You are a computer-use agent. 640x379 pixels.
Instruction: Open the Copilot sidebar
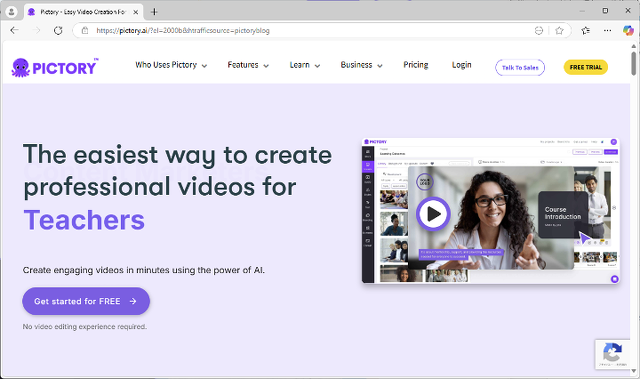coord(628,31)
